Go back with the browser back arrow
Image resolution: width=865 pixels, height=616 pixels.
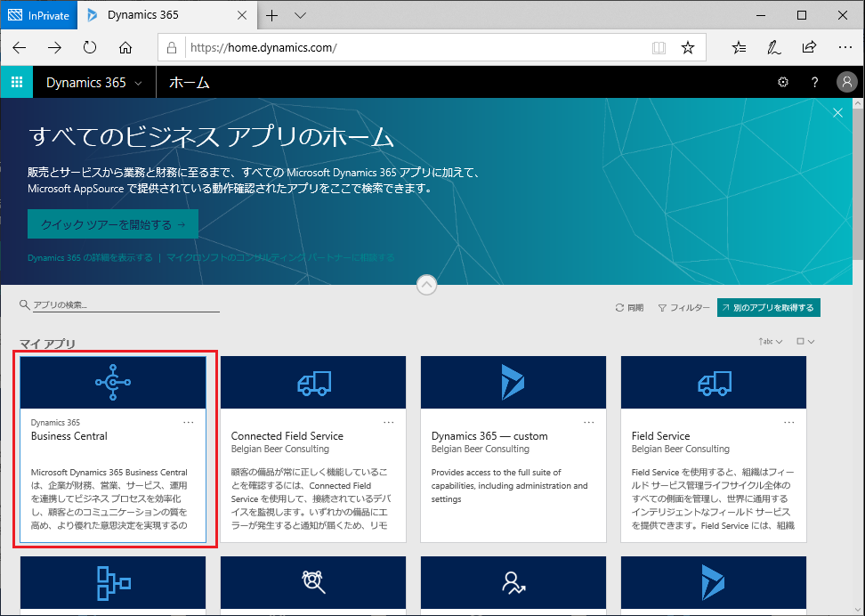[20, 47]
